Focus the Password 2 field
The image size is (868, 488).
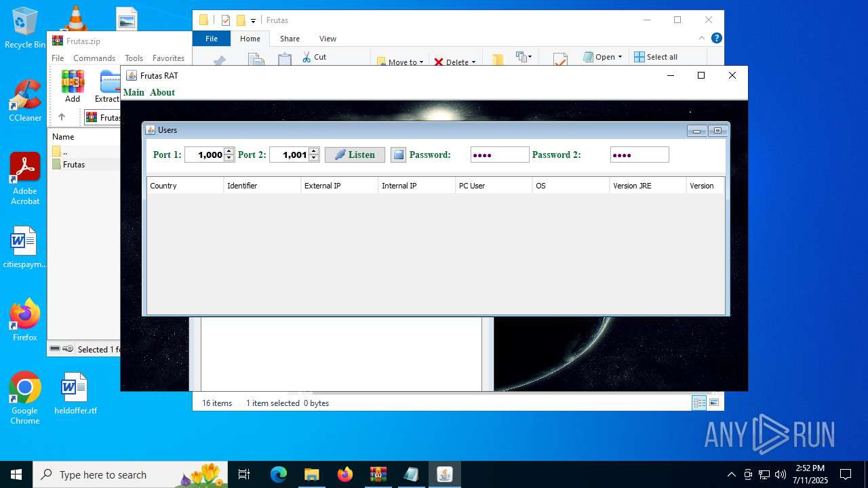point(639,155)
